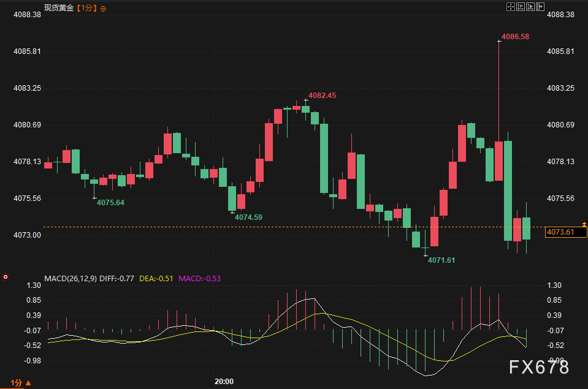Click the 【1分】 period label in title

click(87, 8)
